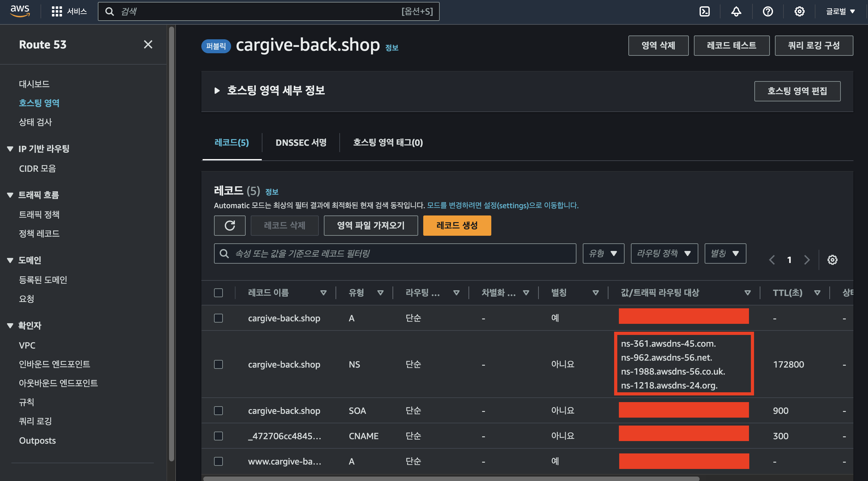868x481 pixels.
Task: Sort by 레코드 이름 column arrow
Action: (323, 292)
